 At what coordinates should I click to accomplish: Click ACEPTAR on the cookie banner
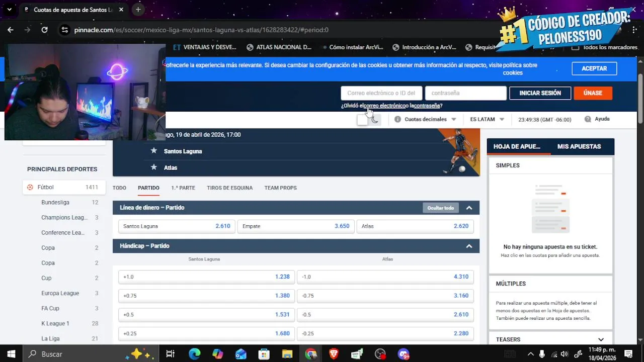[594, 68]
